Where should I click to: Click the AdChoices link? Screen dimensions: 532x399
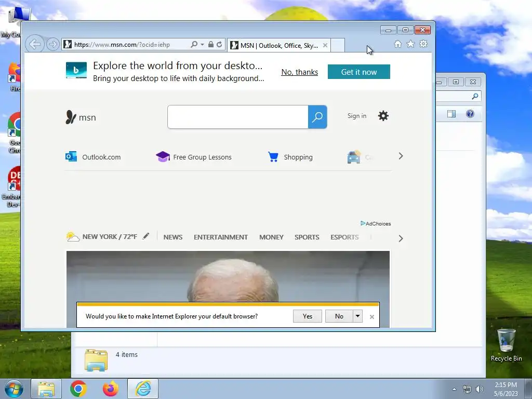376,223
